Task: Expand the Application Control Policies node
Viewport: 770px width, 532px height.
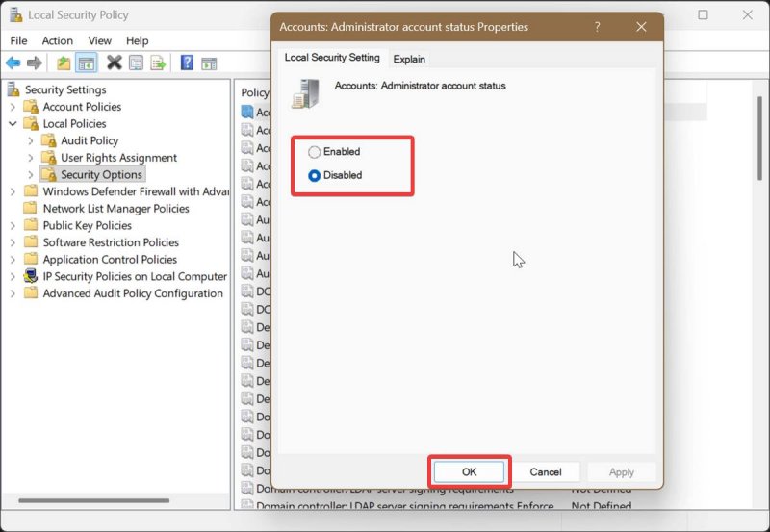Action: pyautogui.click(x=13, y=259)
